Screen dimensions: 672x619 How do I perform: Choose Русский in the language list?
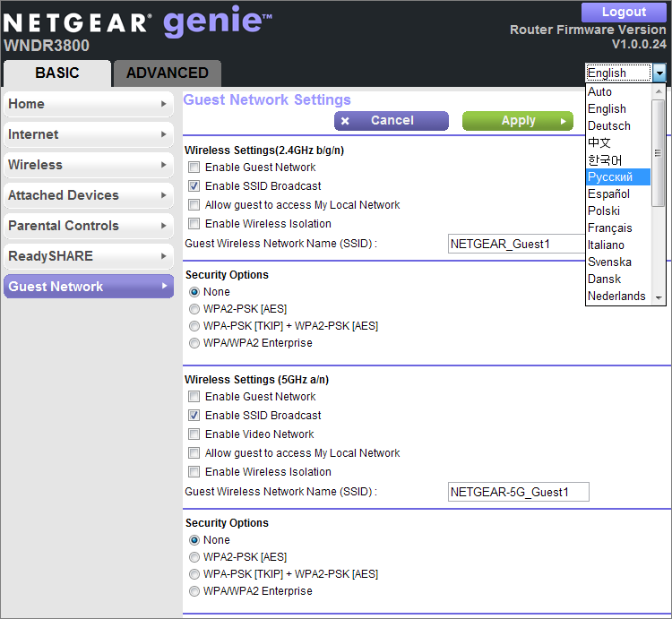point(618,176)
